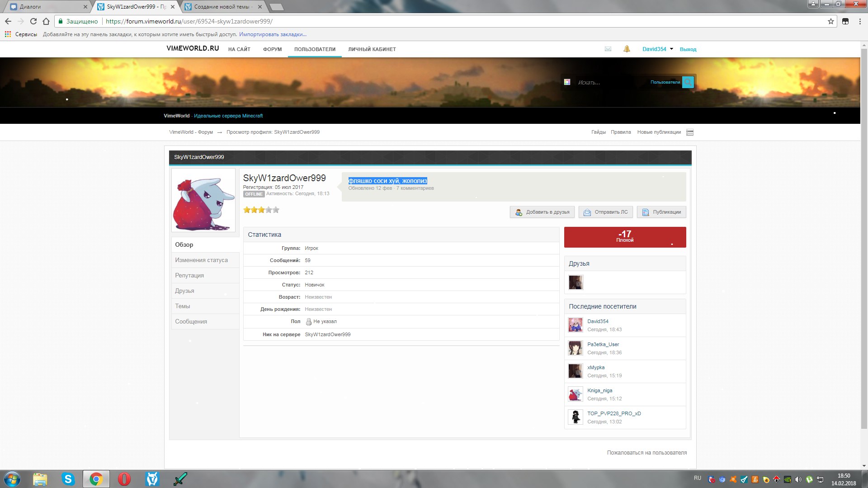Open the Chrome three-dot menu

(x=860, y=21)
